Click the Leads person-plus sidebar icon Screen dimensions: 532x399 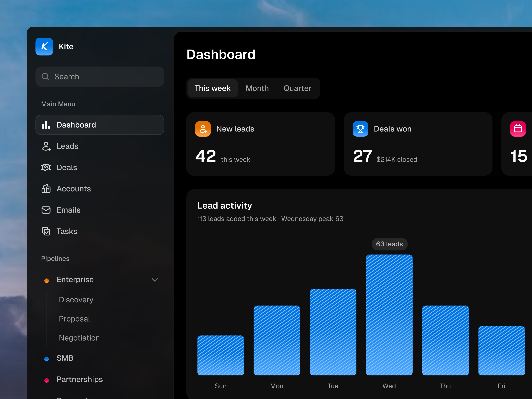pyautogui.click(x=46, y=146)
